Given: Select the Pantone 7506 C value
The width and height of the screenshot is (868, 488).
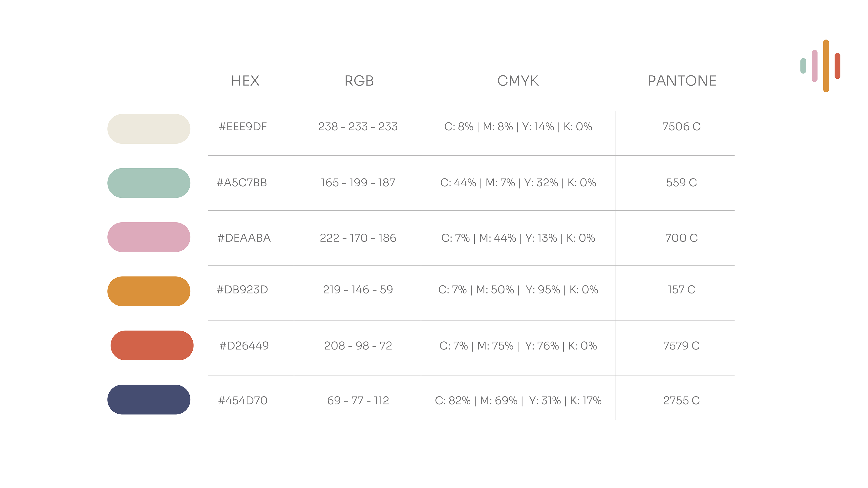Looking at the screenshot, I should (681, 127).
